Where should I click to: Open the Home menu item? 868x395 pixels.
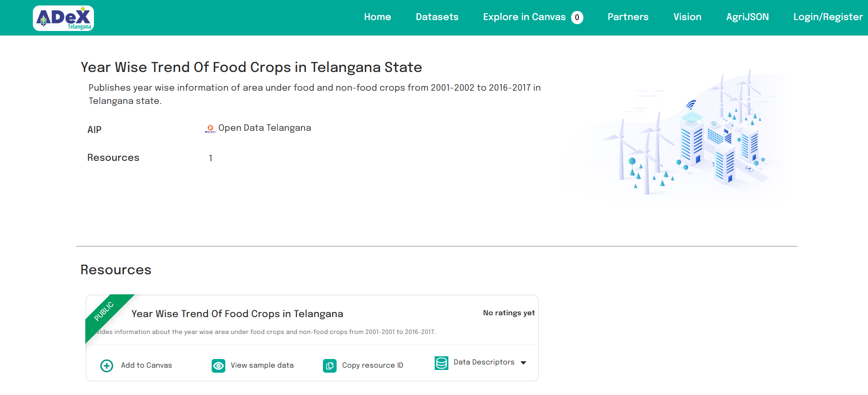377,17
